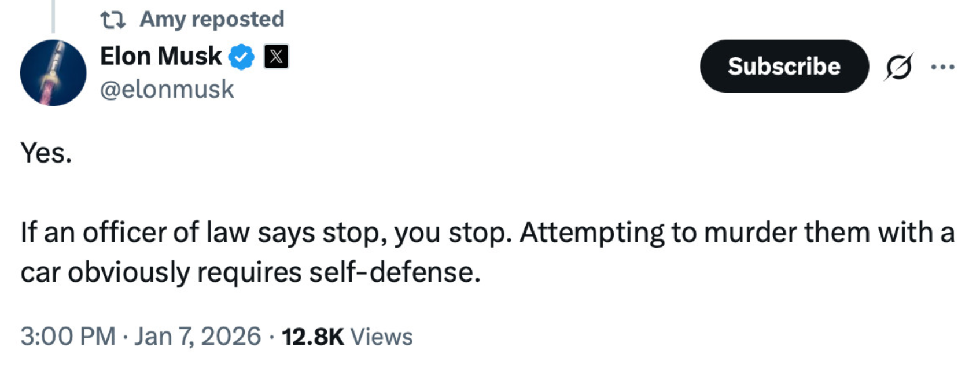Screen dimensions: 980x365
Task: Click the repost arrows icon
Action: tap(113, 20)
